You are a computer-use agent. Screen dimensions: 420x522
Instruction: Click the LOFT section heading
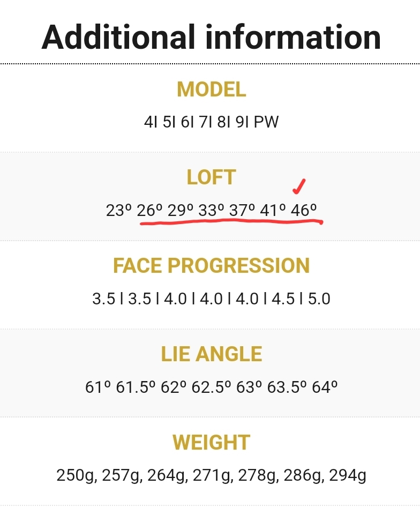(x=211, y=177)
